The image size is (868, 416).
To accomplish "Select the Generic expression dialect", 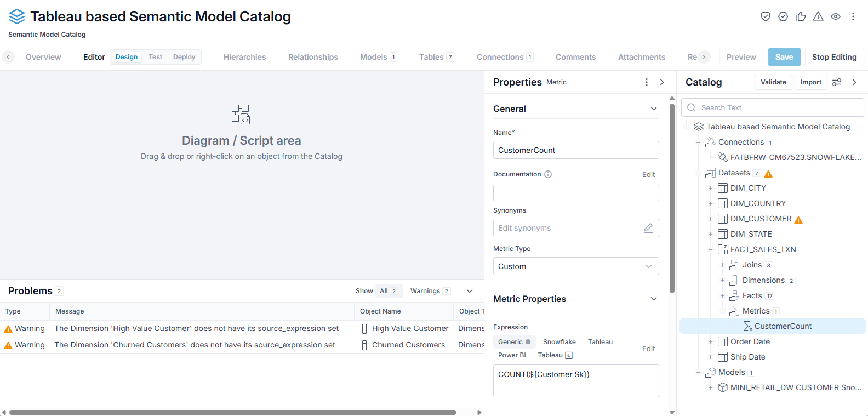I will tap(515, 342).
